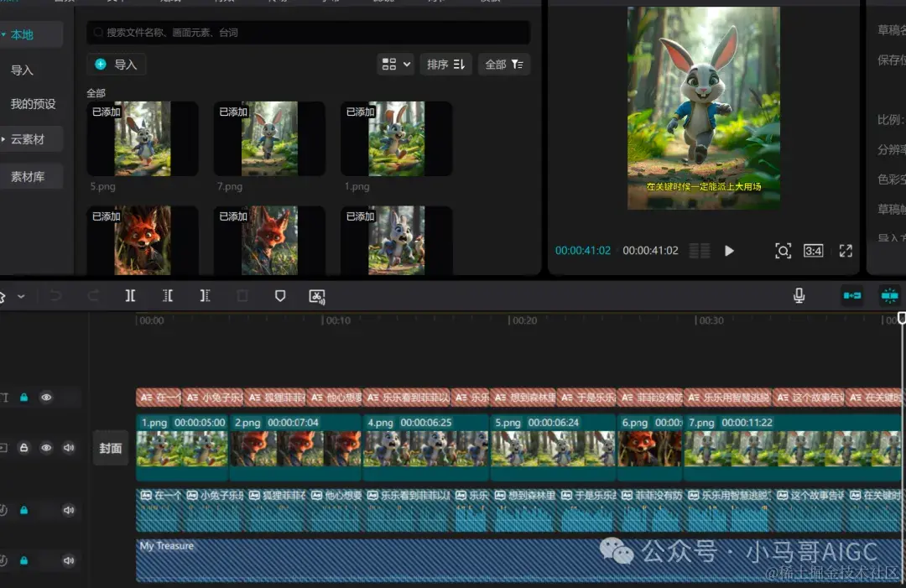906x588 pixels.
Task: Start voice recording with the microphone icon
Action: click(x=799, y=296)
